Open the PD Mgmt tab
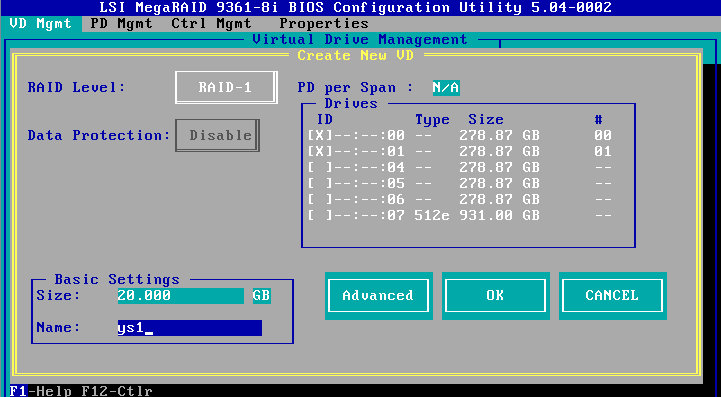721x397 pixels. 121,23
